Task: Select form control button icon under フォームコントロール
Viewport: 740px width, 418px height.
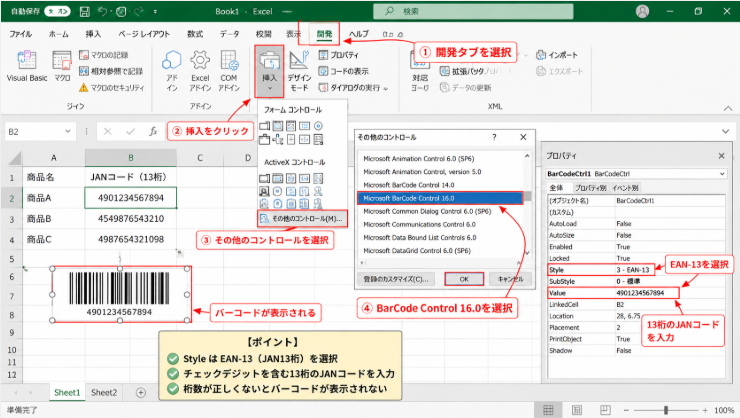Action: click(x=264, y=126)
